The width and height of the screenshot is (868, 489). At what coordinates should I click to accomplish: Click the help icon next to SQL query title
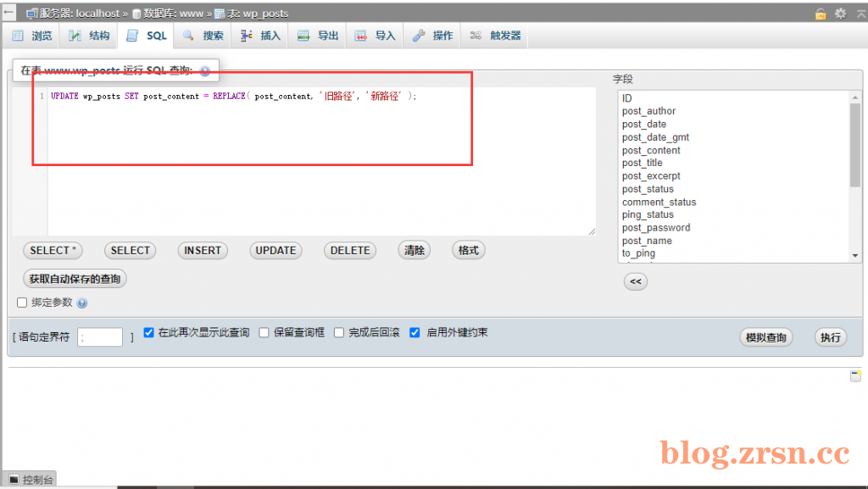point(205,71)
